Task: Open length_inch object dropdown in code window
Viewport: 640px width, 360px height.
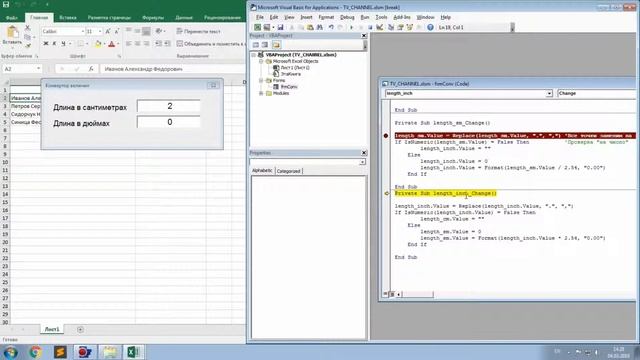Action: (x=549, y=93)
